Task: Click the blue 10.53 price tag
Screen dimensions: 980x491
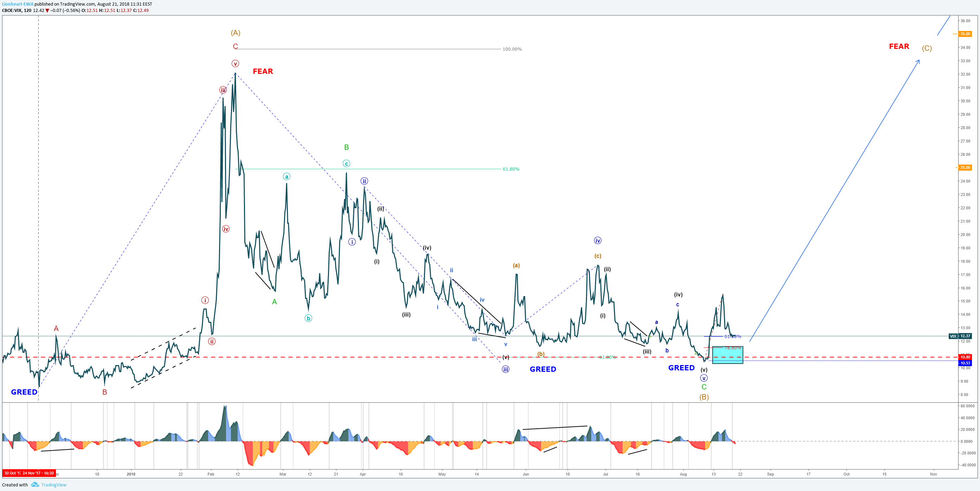Action: (x=966, y=363)
